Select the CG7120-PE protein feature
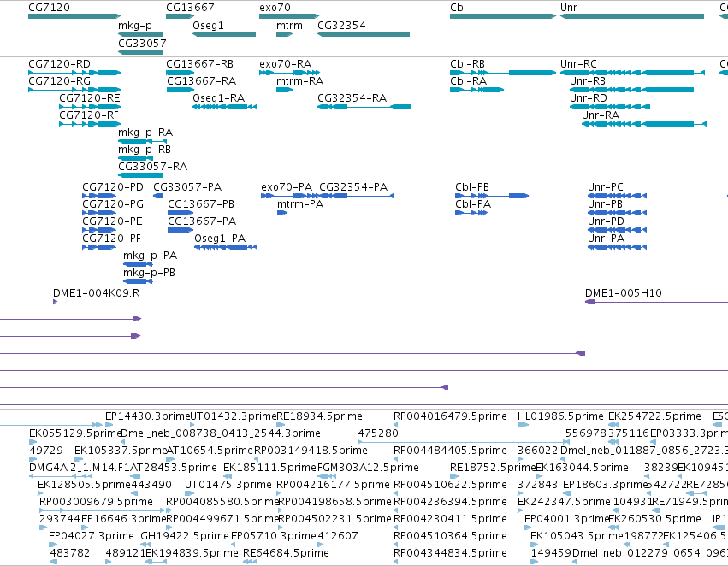Viewport: 728px width, 566px height. pos(99,230)
